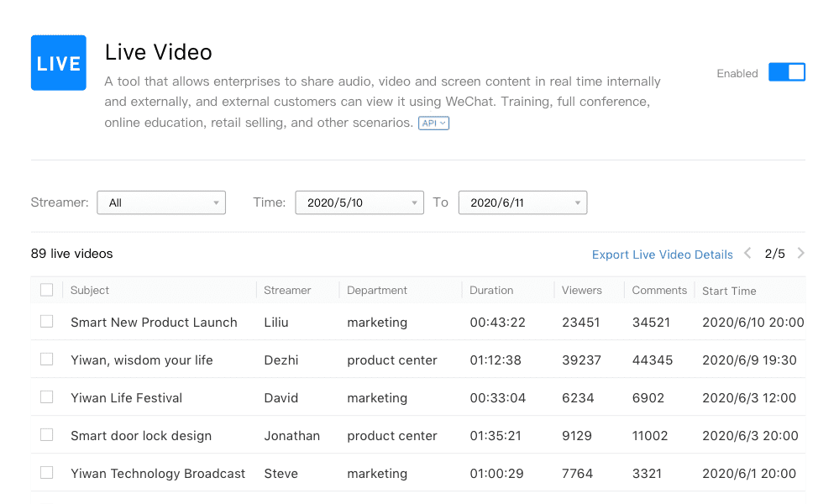Screen dimensions: 839x504
Task: Sort by the Viewers column header
Action: 582,290
